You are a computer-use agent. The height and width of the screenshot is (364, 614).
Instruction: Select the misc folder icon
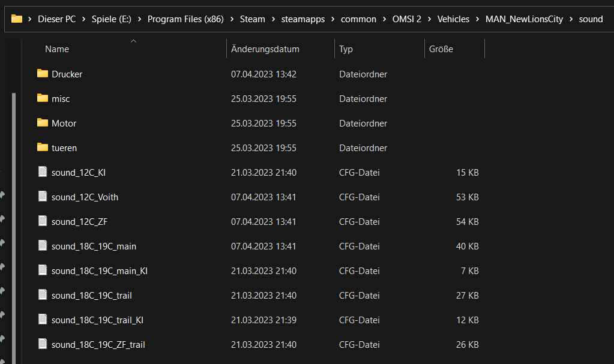click(x=42, y=98)
